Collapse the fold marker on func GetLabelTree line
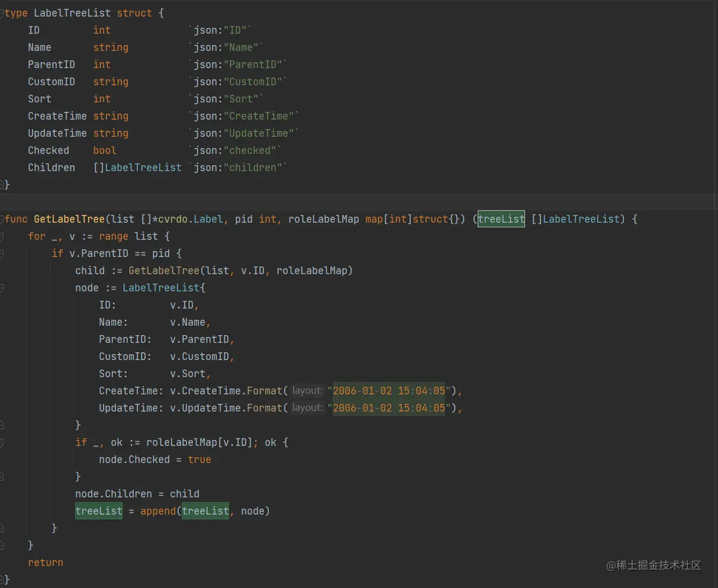 click(2, 219)
